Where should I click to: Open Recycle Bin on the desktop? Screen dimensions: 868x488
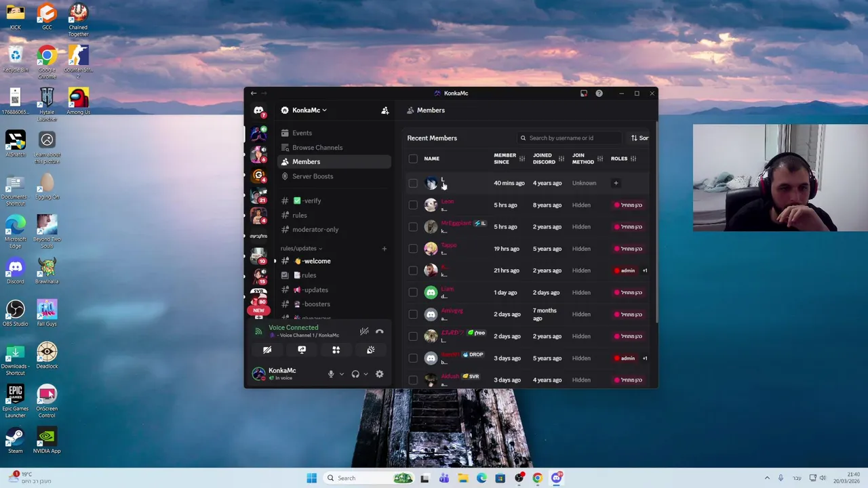[x=15, y=59]
